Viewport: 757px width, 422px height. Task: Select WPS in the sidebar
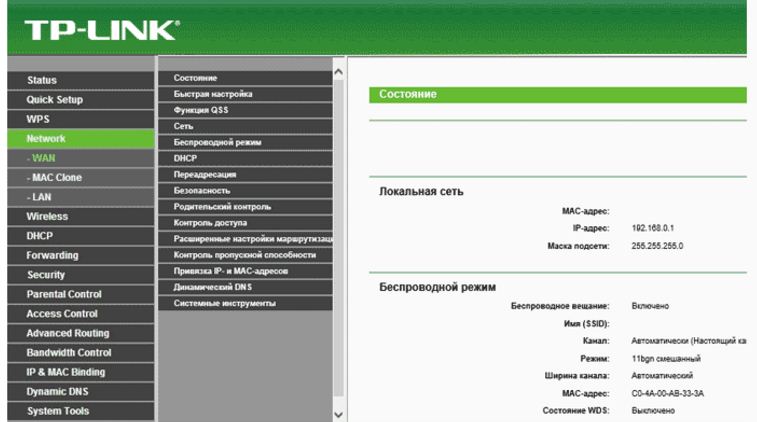pyautogui.click(x=38, y=119)
